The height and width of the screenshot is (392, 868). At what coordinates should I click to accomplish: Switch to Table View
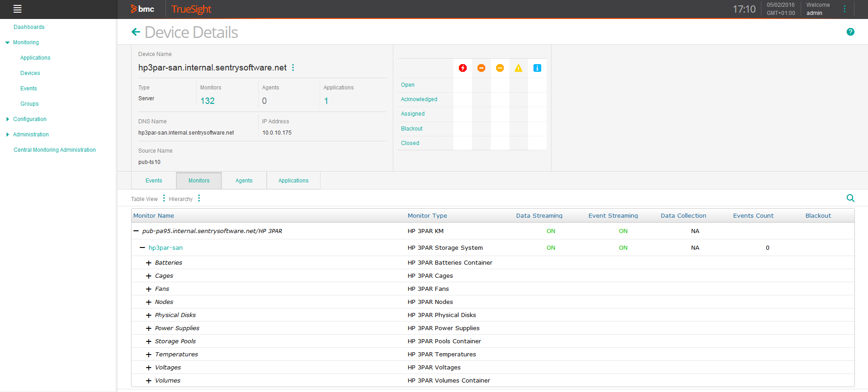[144, 199]
